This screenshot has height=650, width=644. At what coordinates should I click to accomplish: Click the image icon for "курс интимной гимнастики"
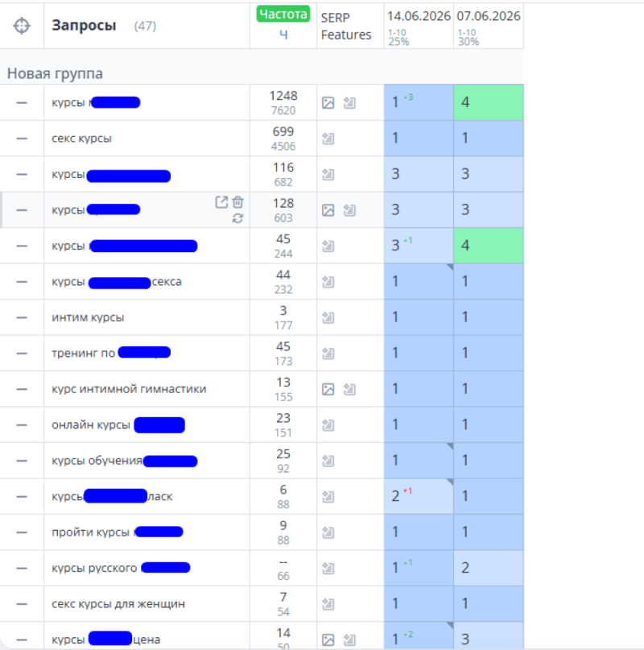(x=328, y=389)
